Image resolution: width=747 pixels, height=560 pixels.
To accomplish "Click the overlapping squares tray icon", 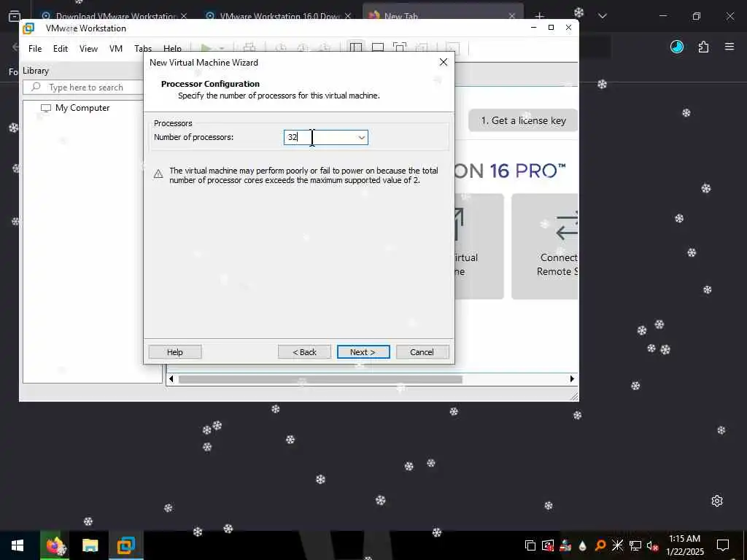I will tap(530, 545).
